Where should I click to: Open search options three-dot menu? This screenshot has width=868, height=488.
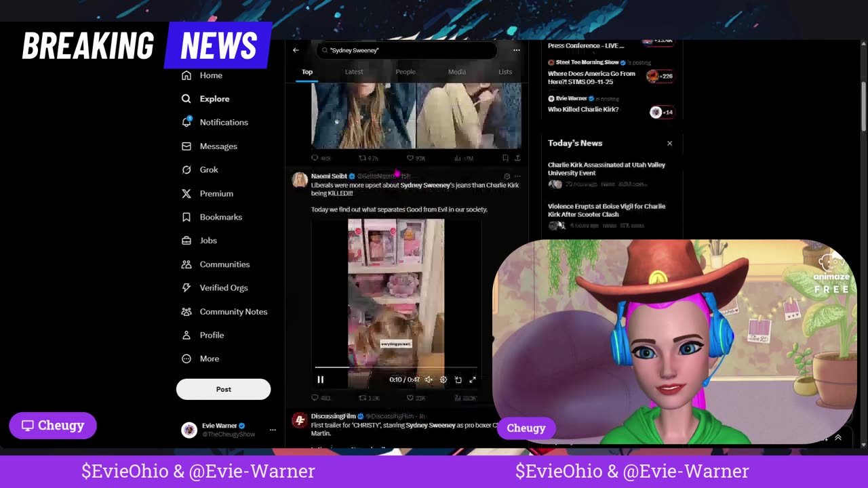(517, 50)
